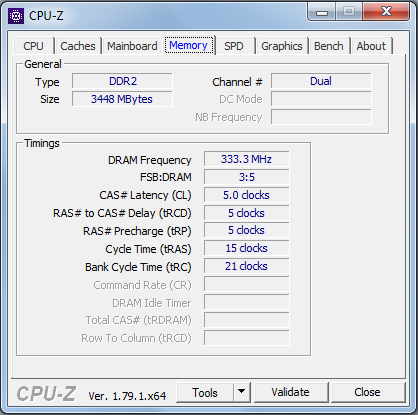Select the DDR2 memory type field

click(x=122, y=81)
